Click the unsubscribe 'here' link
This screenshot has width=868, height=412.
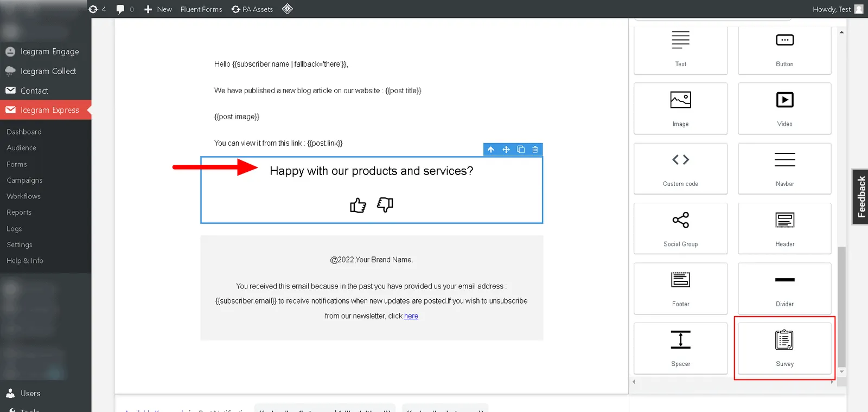[411, 316]
